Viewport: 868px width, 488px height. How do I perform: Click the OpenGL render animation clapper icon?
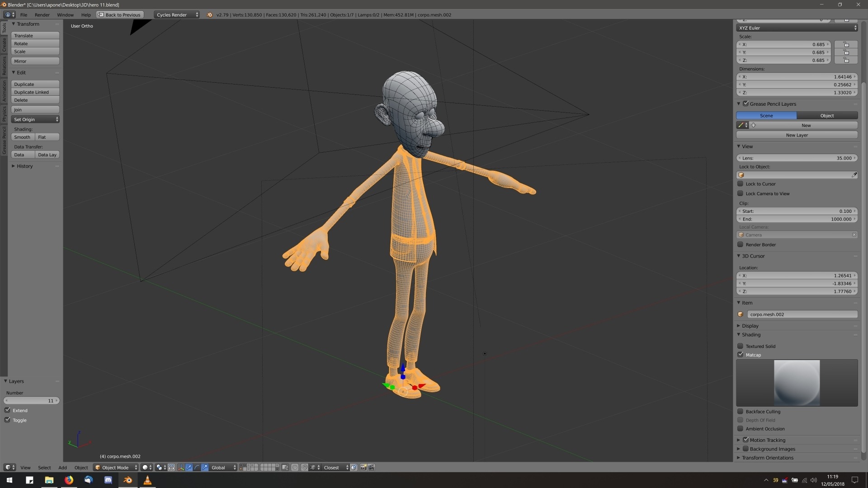372,468
